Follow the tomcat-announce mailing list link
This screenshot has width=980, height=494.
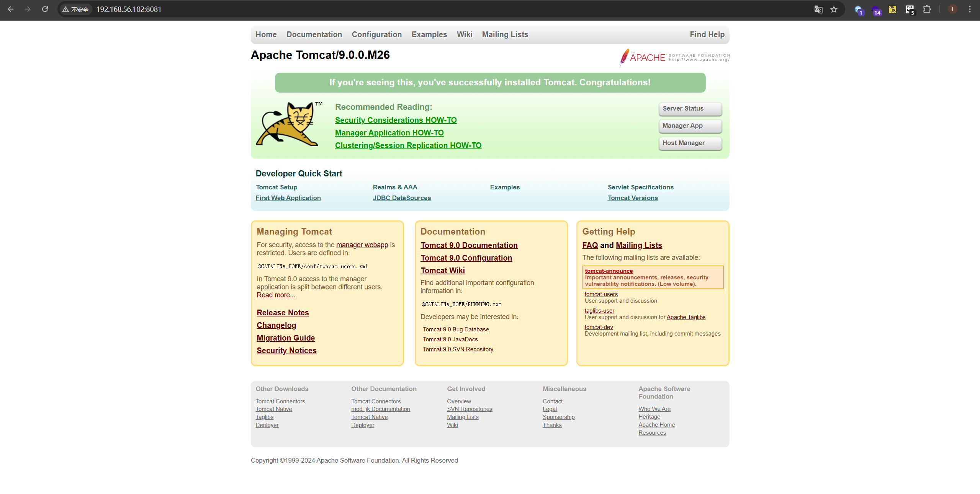click(609, 271)
